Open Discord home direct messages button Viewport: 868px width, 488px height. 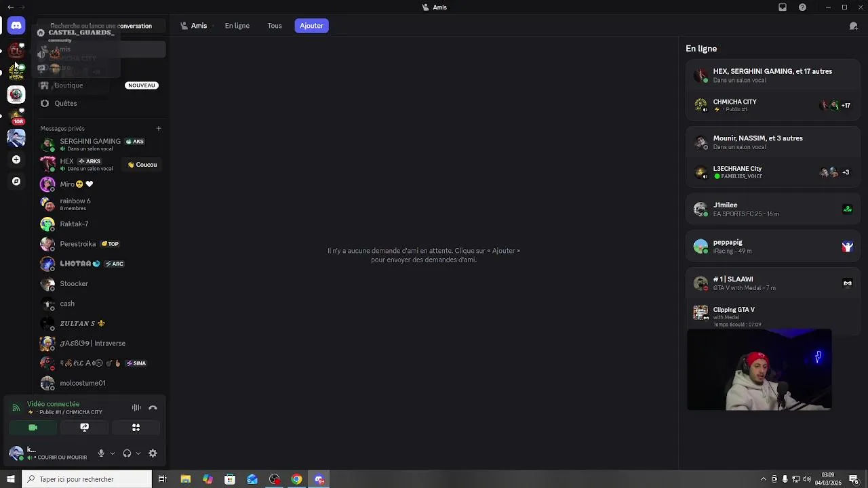[16, 25]
